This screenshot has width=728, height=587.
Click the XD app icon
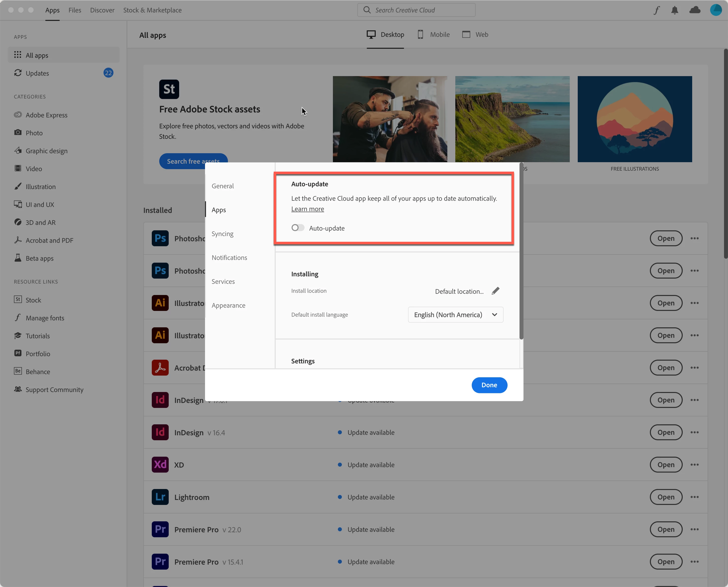[160, 465]
